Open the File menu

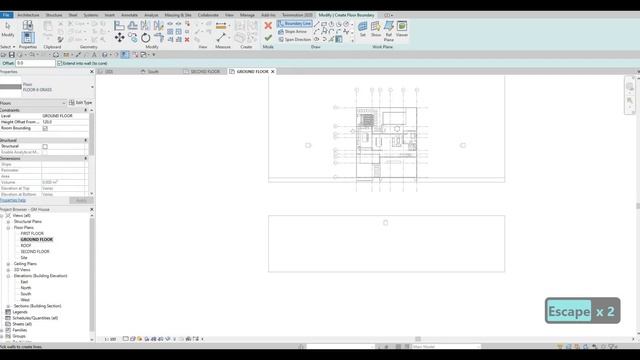(7, 15)
